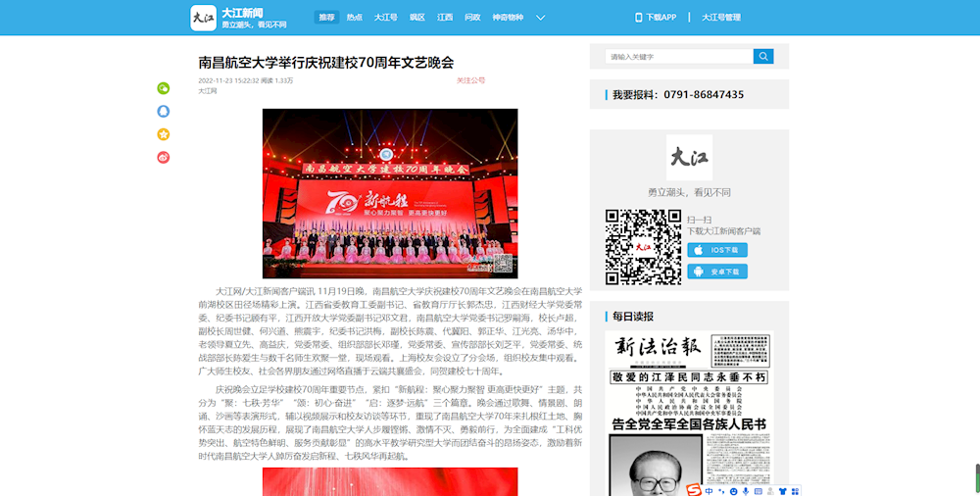Viewport: 980px width, 496px height.
Task: Expand the navigation chevron after 神奇物种
Action: [x=540, y=18]
